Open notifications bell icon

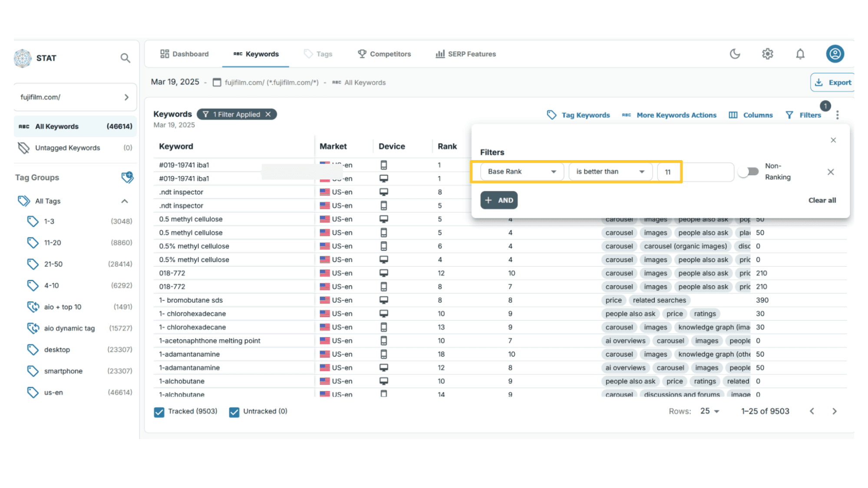(x=800, y=54)
